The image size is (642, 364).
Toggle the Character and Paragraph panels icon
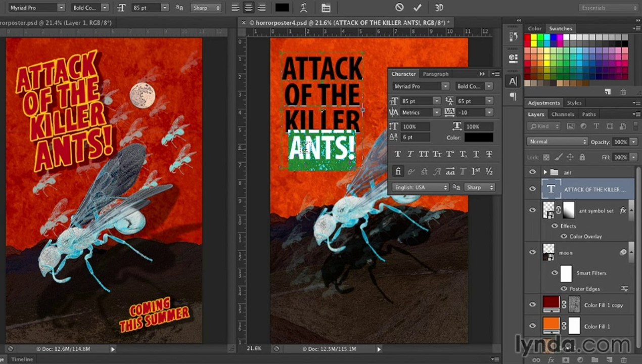[x=326, y=8]
